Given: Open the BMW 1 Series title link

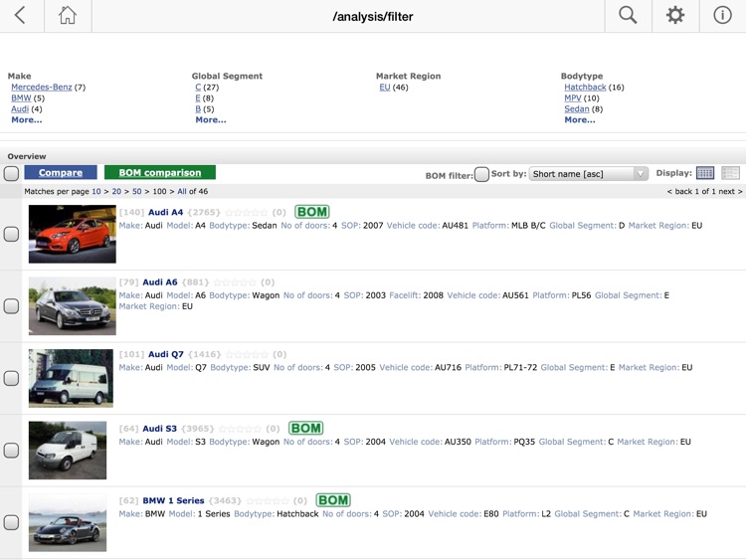Looking at the screenshot, I should click(x=173, y=500).
